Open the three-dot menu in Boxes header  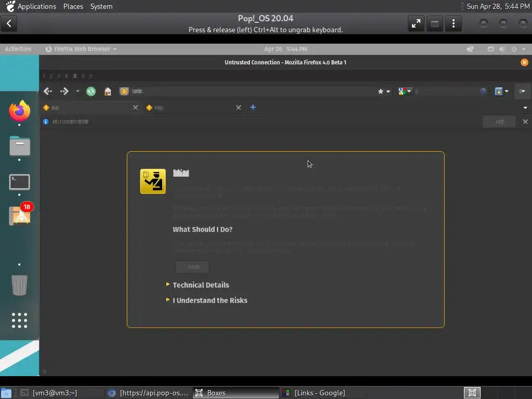453,23
